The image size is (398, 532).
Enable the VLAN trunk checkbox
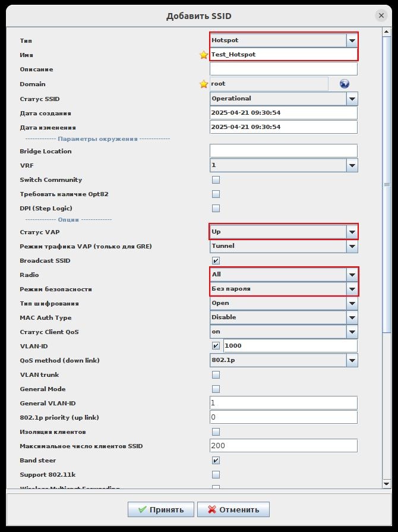(216, 374)
